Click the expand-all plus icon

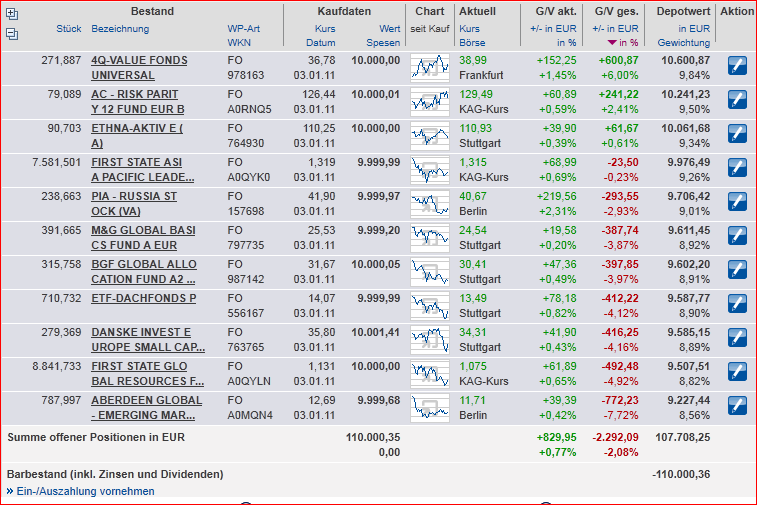(12, 15)
